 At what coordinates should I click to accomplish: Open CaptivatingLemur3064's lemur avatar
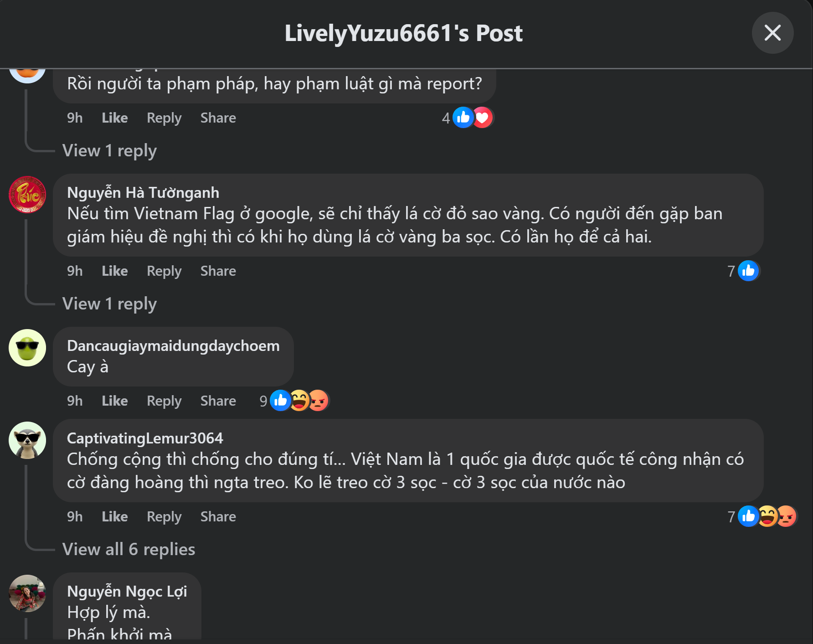tap(27, 440)
